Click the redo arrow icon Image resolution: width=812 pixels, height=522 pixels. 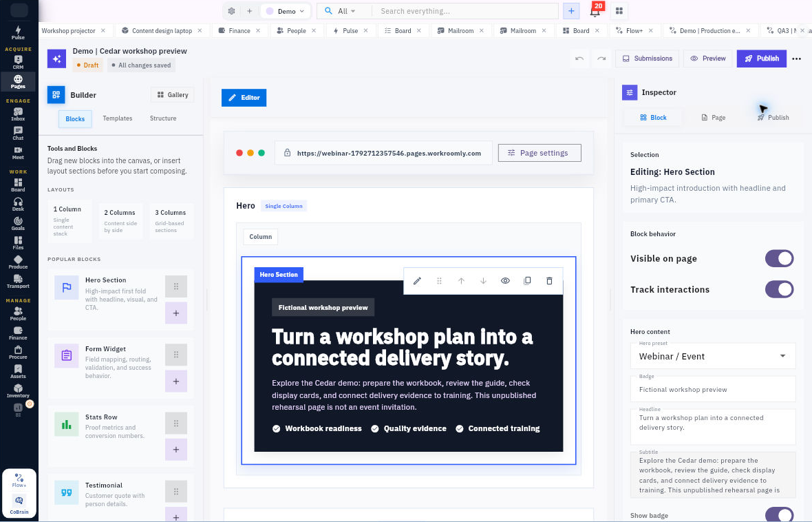click(x=601, y=59)
